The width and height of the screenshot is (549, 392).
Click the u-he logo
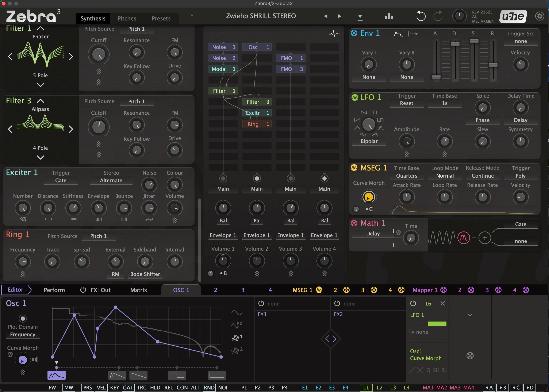coord(513,16)
